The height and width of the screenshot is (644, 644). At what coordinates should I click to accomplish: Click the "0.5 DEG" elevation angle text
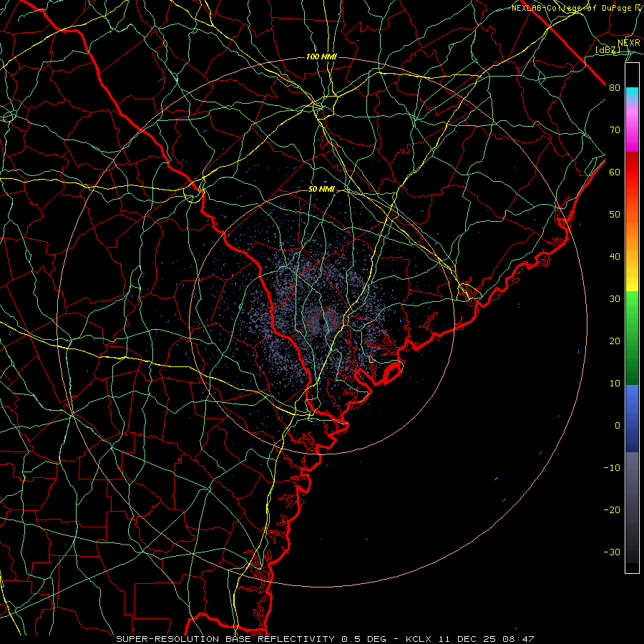coord(364,639)
